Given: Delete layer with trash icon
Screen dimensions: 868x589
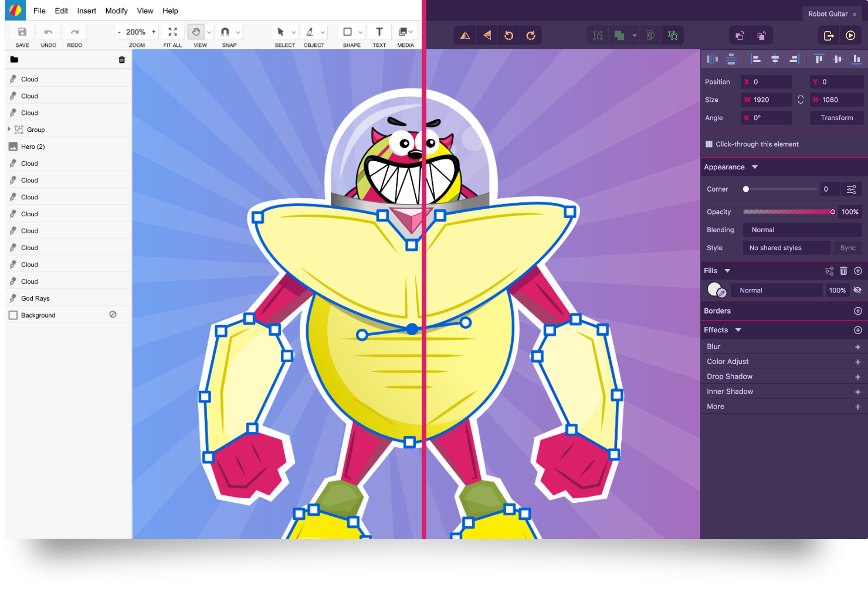Looking at the screenshot, I should 122,60.
